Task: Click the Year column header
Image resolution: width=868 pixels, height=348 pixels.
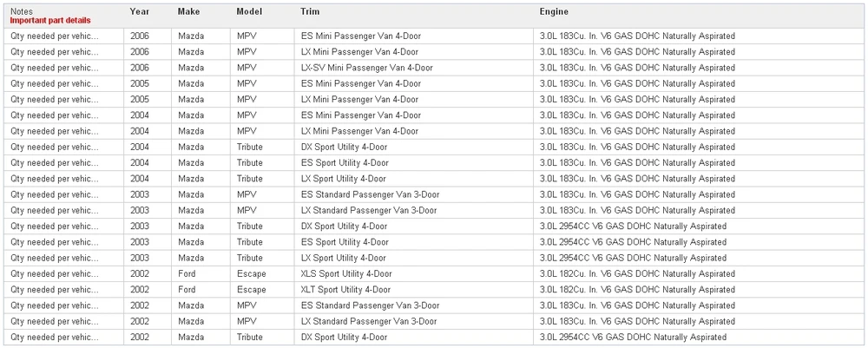Action: pyautogui.click(x=140, y=11)
